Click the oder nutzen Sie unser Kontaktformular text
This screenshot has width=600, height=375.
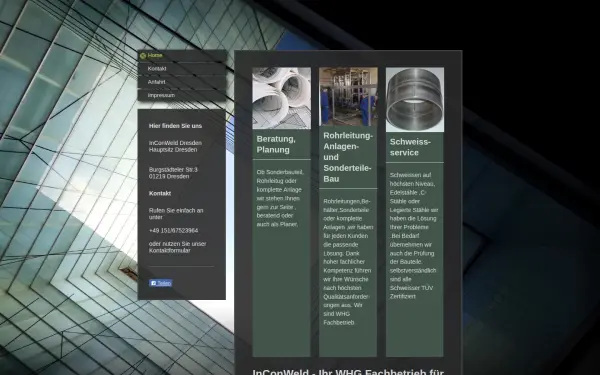pos(178,247)
